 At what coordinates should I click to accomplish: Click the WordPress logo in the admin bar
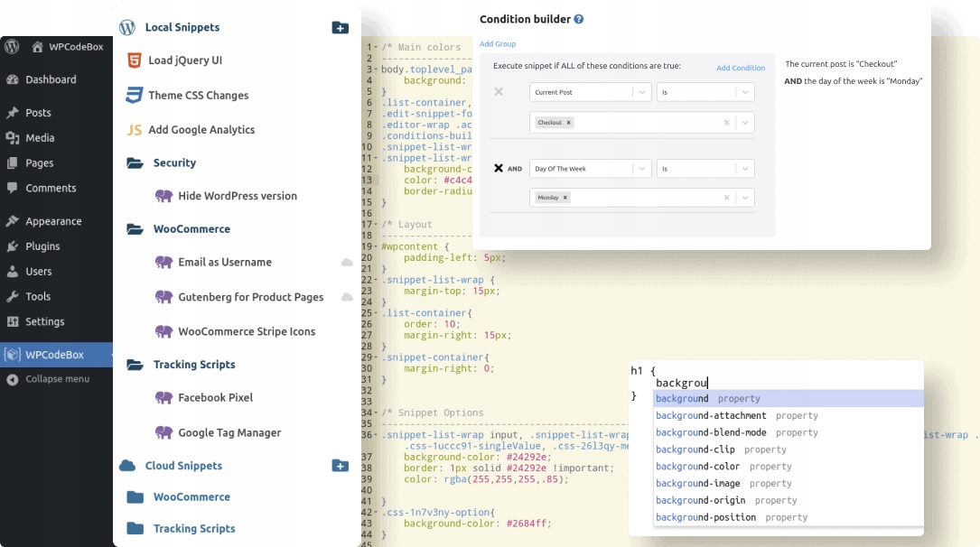(12, 47)
